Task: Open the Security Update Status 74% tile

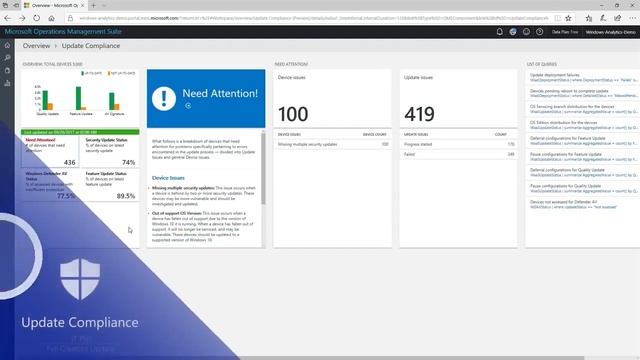Action: (110, 151)
